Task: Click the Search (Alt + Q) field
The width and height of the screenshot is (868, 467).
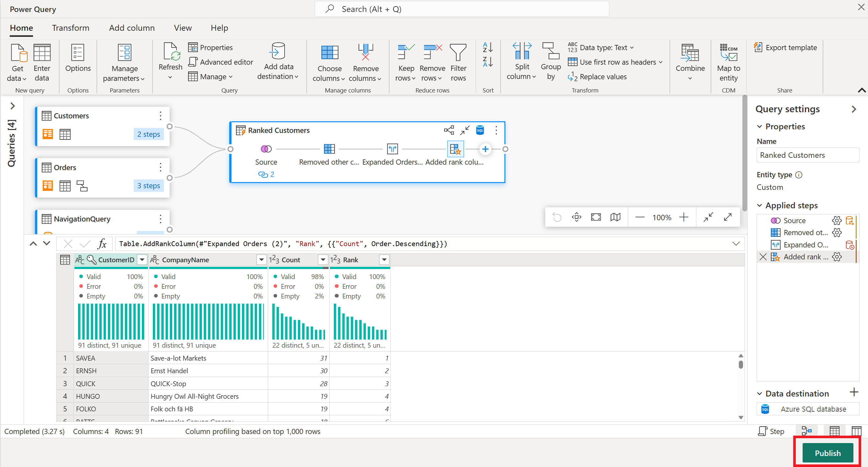Action: pos(462,9)
